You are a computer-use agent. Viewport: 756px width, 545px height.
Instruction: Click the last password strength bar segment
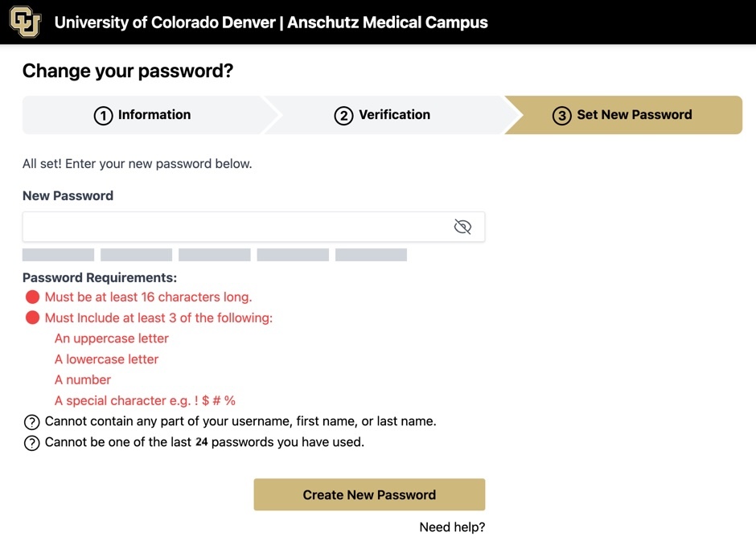(x=372, y=255)
